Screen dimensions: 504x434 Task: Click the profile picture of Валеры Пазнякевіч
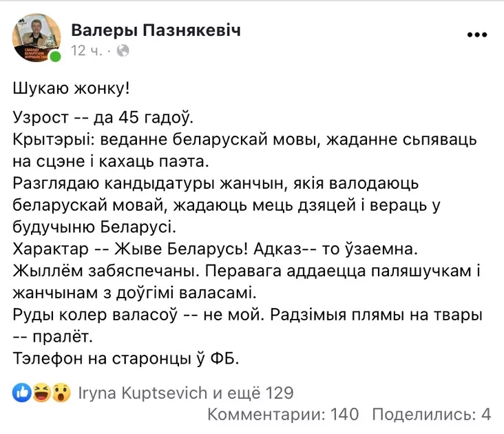[x=36, y=38]
